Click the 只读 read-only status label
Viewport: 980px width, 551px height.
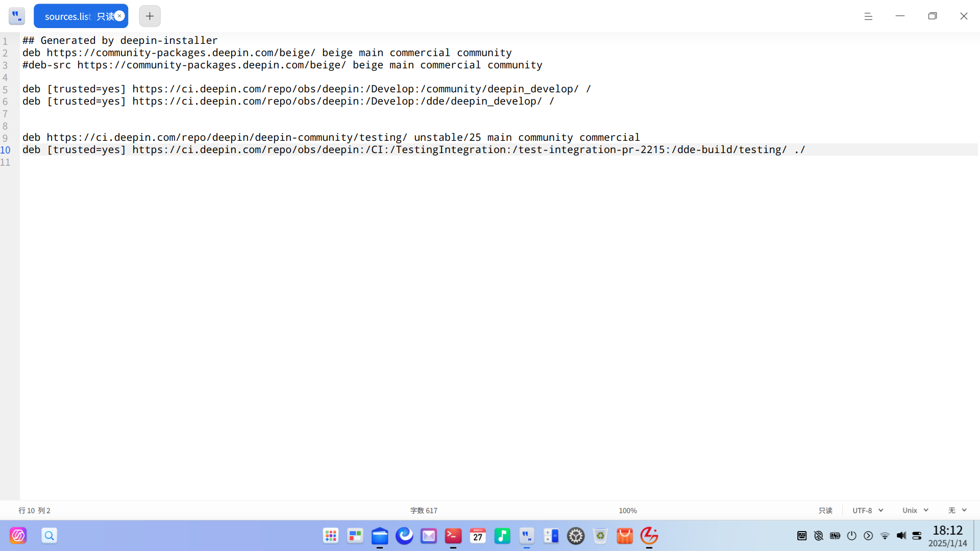825,510
